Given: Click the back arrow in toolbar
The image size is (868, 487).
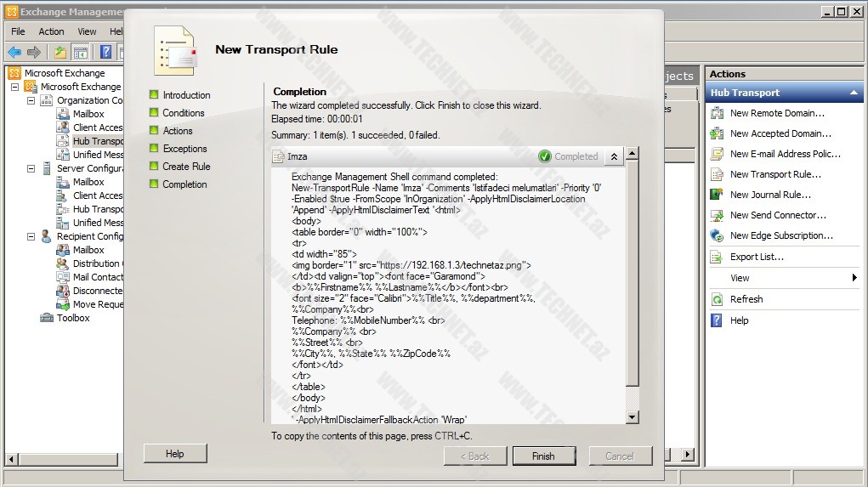Looking at the screenshot, I should click(14, 53).
